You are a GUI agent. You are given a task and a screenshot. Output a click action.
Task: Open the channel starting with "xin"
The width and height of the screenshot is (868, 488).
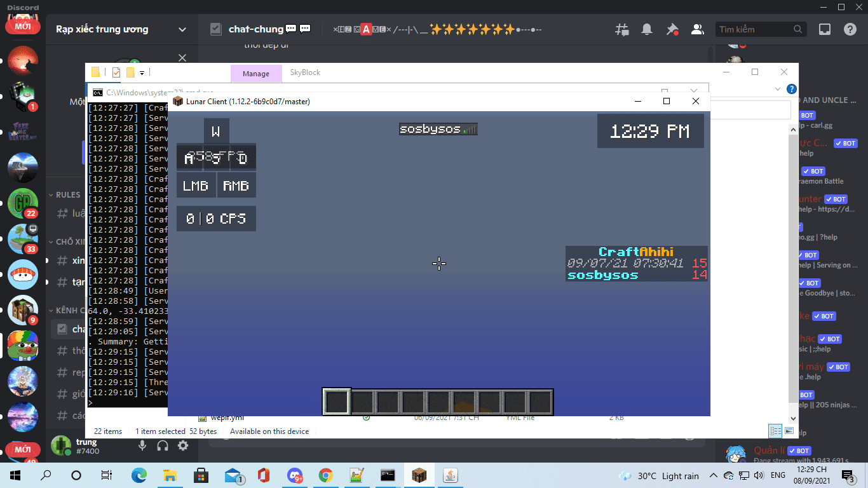point(69,261)
